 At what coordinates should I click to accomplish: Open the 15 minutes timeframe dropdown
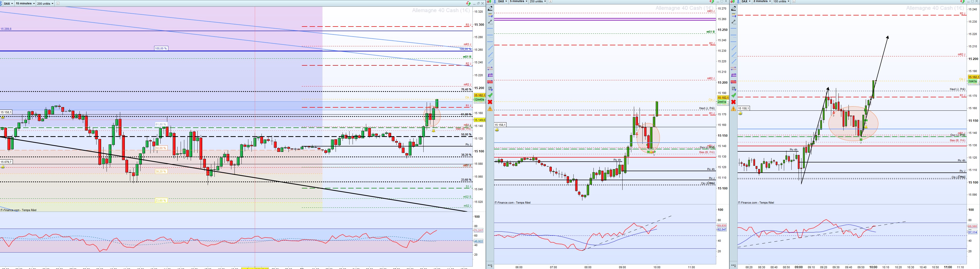(25, 3)
